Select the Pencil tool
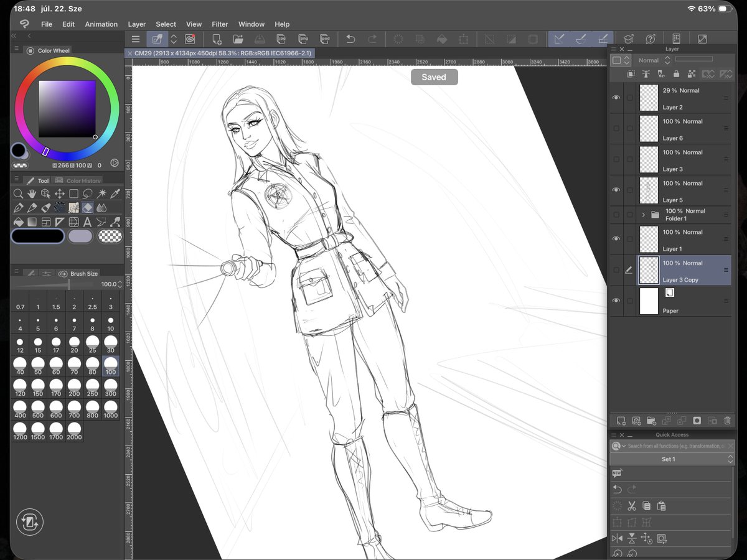747x560 pixels. [32, 207]
